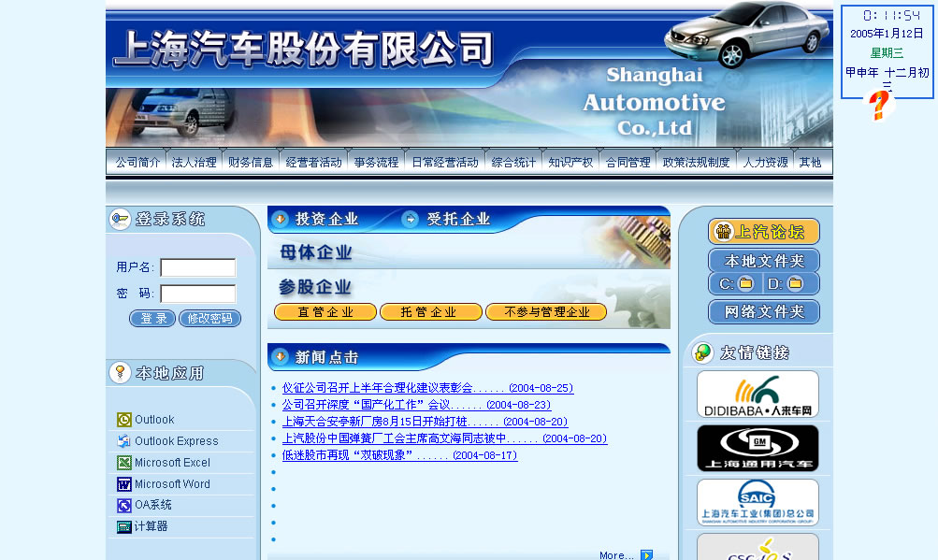The image size is (938, 560).
Task: Open the 政策法规制度 menu
Action: [697, 162]
